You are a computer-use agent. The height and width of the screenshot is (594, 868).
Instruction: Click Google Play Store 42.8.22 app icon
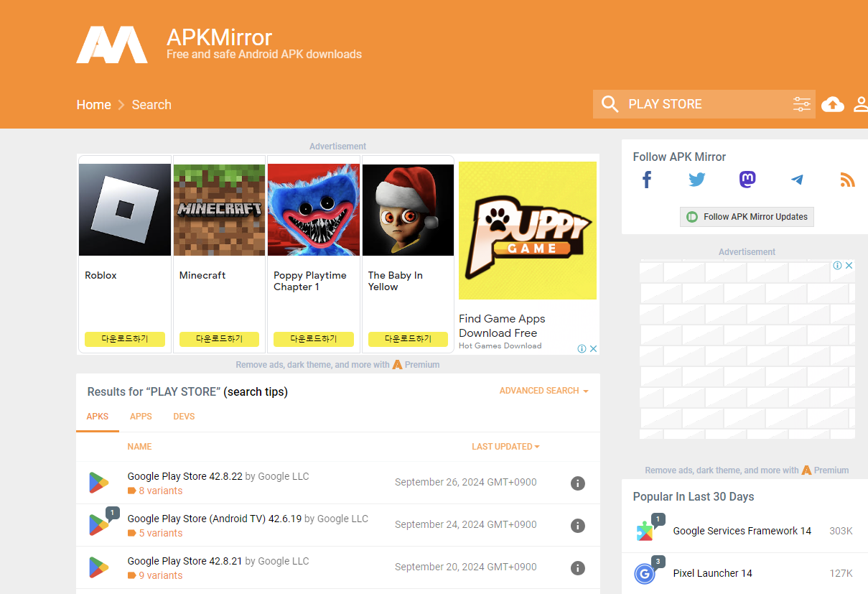pyautogui.click(x=98, y=483)
